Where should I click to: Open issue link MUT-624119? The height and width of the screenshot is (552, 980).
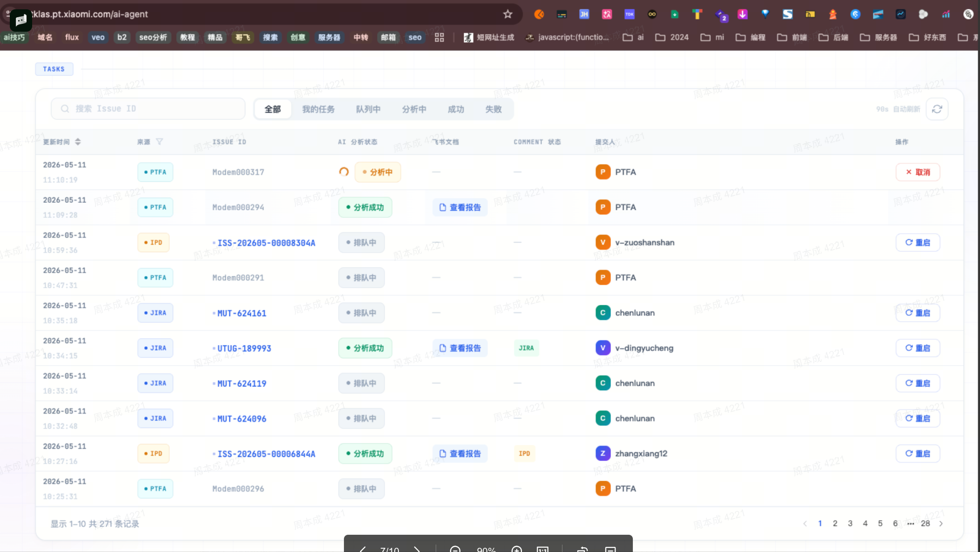(x=242, y=384)
